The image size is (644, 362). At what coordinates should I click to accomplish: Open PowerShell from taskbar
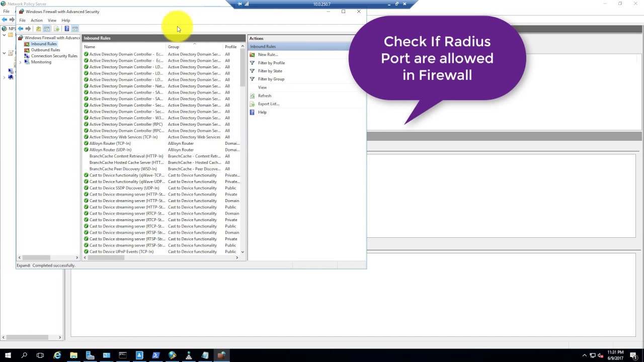tap(156, 355)
